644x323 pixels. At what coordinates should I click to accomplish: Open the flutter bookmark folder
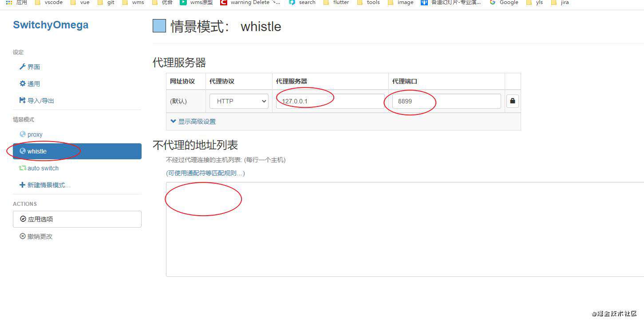(336, 2)
